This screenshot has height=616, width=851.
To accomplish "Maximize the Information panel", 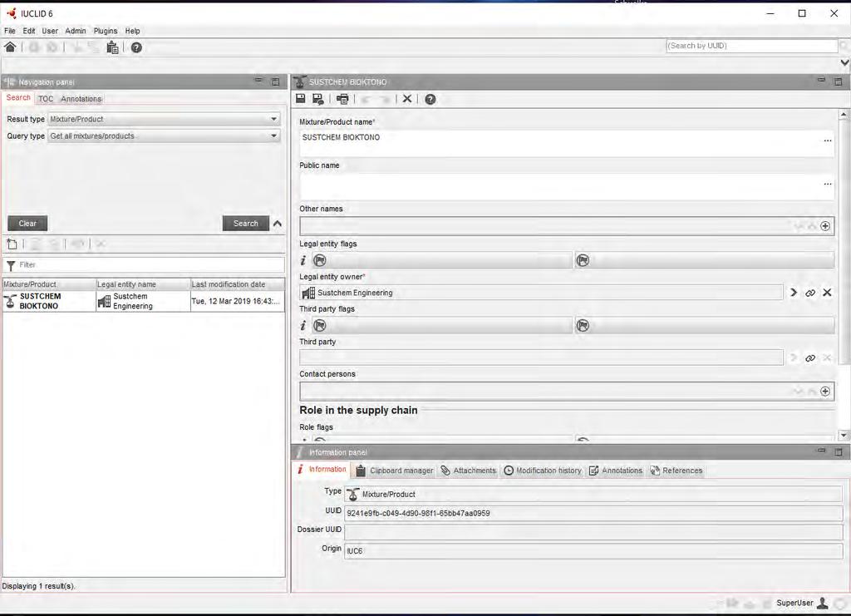I will (x=839, y=451).
